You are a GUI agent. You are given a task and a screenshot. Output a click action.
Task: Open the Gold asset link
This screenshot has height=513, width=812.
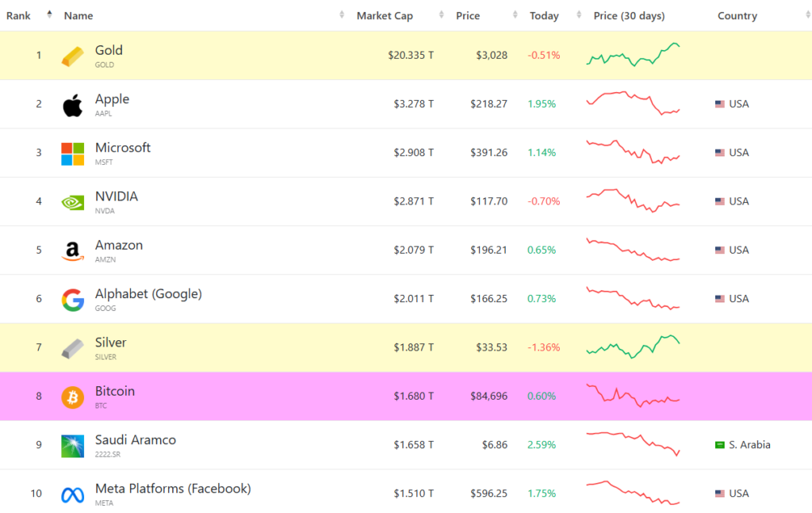tap(109, 50)
